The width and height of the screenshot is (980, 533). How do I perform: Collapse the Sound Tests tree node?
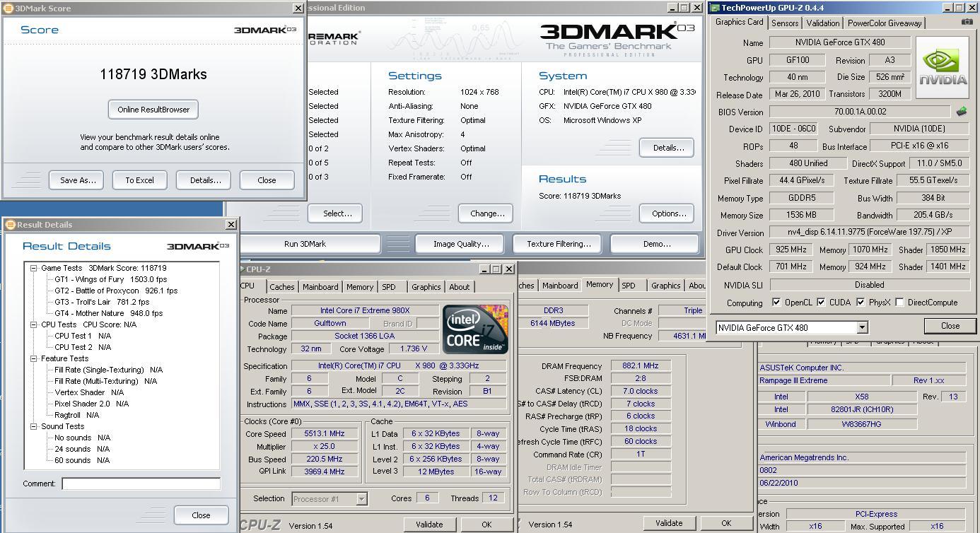(33, 426)
